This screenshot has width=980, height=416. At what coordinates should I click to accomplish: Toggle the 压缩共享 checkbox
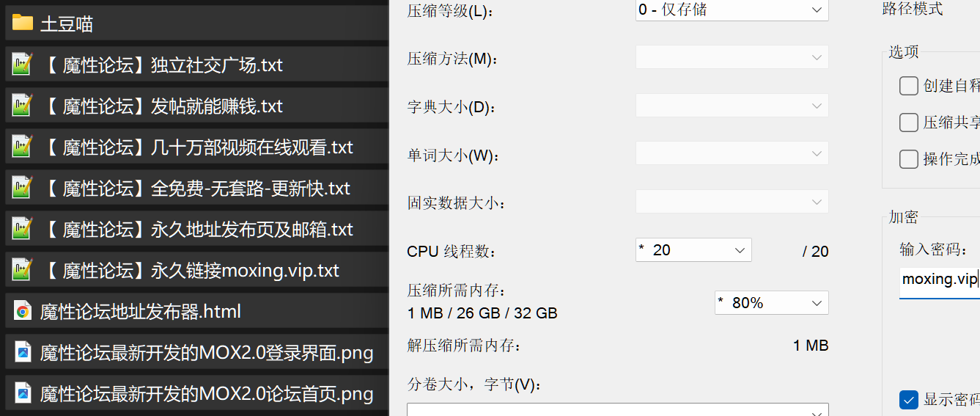[x=909, y=123]
